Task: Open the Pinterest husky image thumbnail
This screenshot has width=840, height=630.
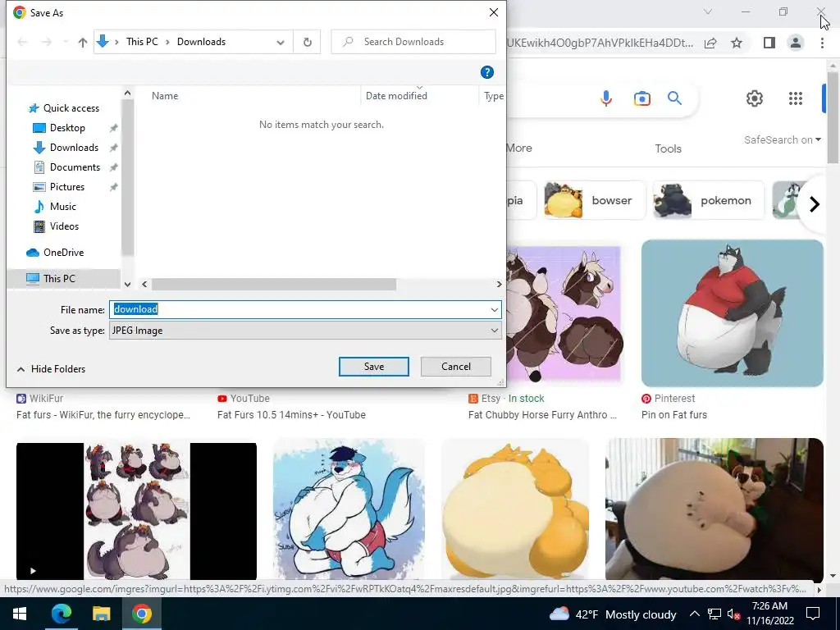Action: (x=732, y=313)
